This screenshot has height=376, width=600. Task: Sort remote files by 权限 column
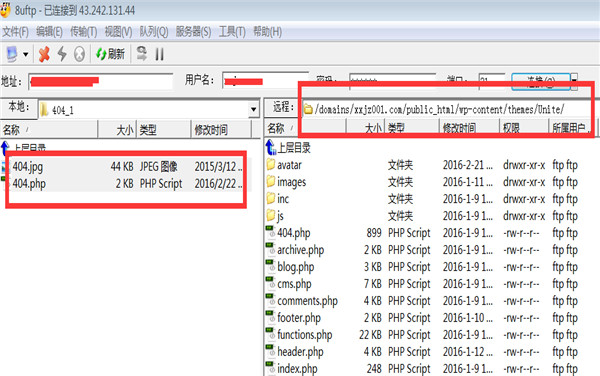coord(524,128)
